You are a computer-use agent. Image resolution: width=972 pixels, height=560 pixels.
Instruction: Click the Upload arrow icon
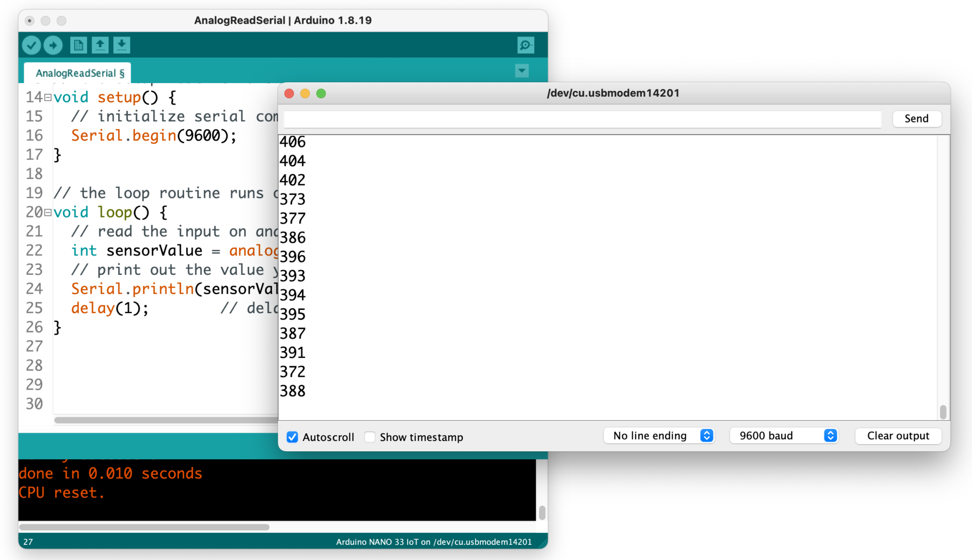pyautogui.click(x=53, y=46)
